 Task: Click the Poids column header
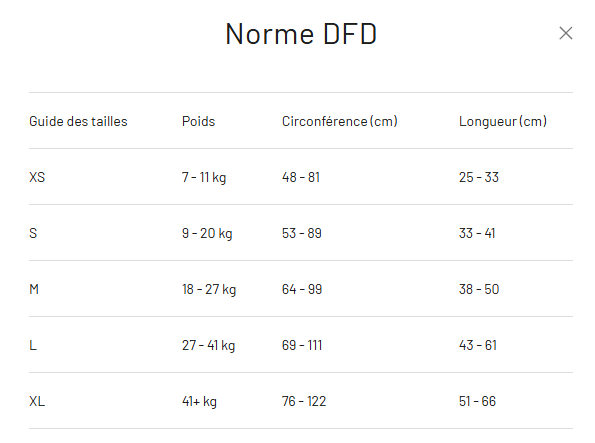tap(198, 121)
